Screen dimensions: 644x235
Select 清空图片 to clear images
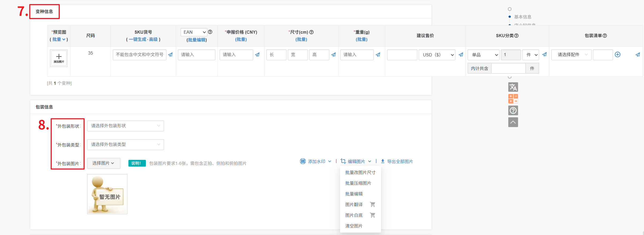(x=354, y=226)
